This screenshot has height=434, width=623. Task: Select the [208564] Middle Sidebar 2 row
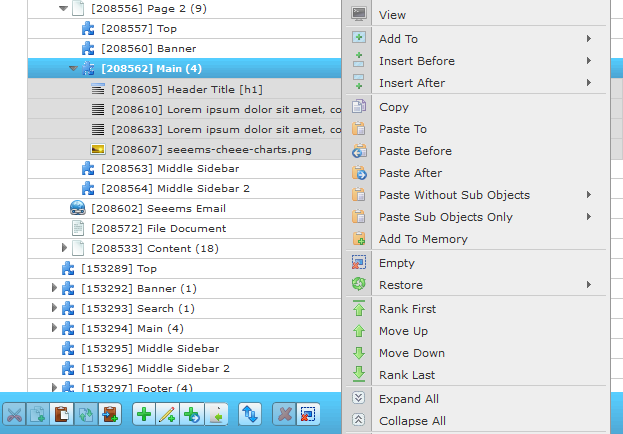click(x=184, y=188)
